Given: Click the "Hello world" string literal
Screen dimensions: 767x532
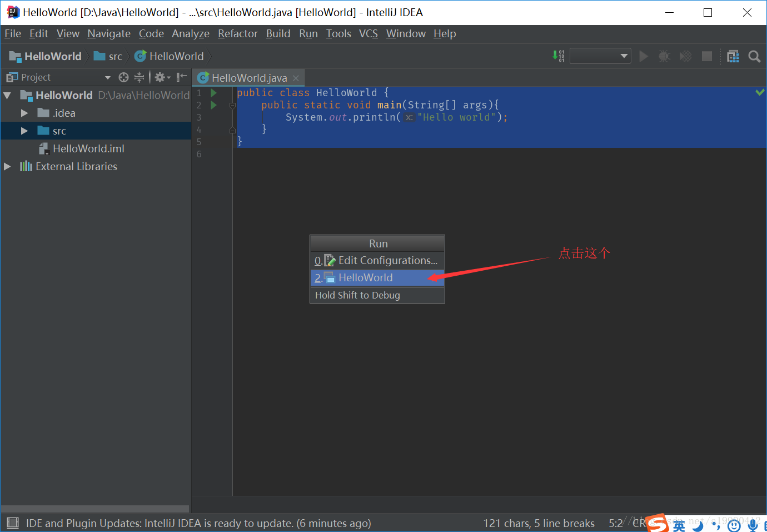Looking at the screenshot, I should (456, 117).
